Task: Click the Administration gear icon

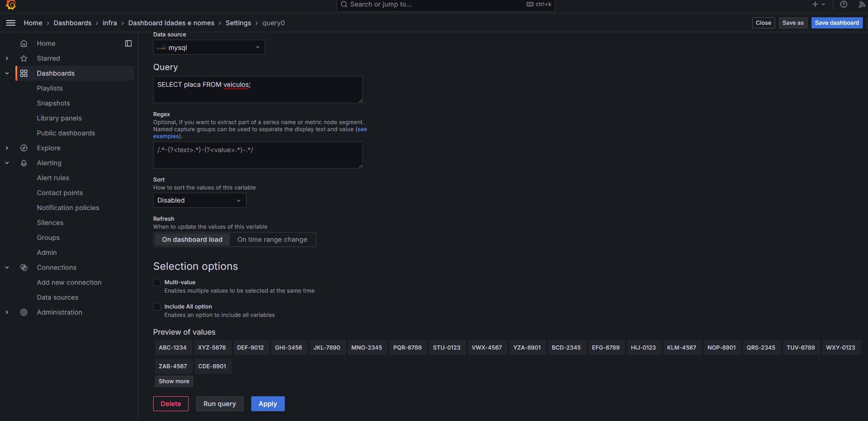Action: coord(24,312)
